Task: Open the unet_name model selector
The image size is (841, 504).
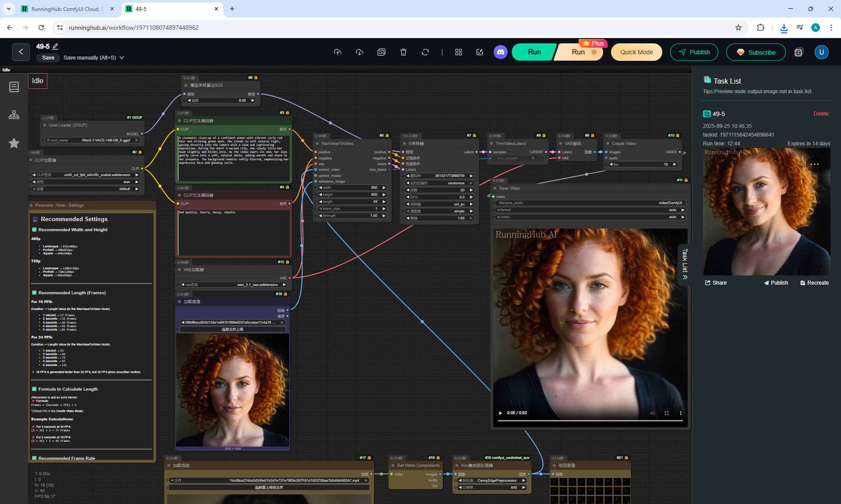Action: point(92,140)
